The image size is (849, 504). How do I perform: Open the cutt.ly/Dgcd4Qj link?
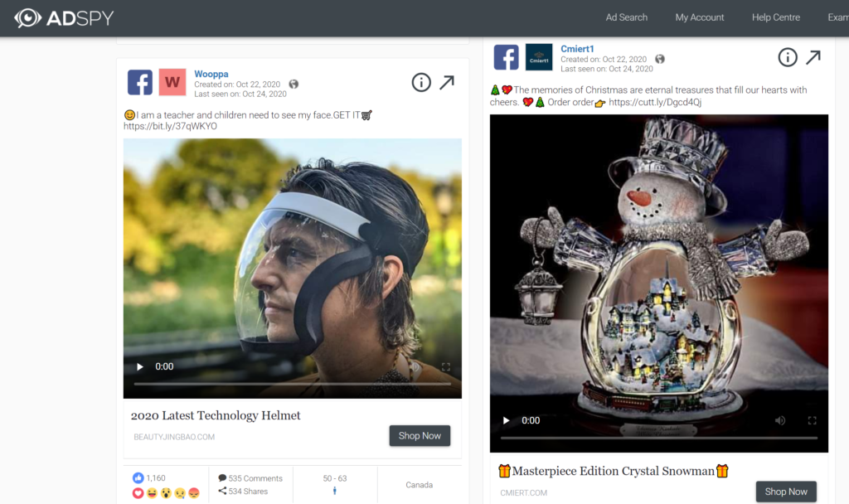pyautogui.click(x=655, y=102)
